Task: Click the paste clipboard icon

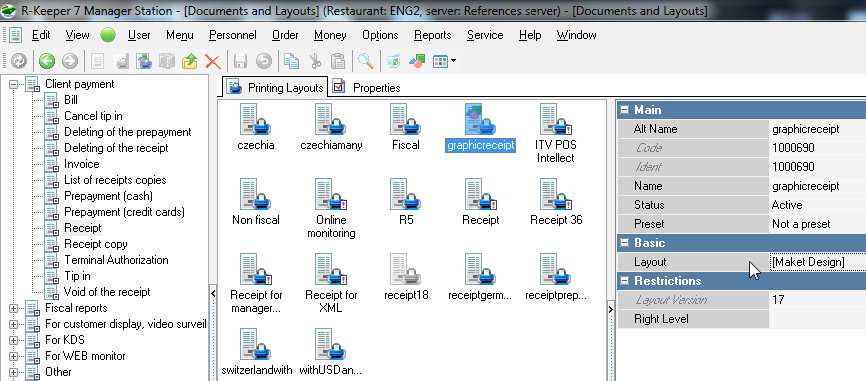Action: 338,61
